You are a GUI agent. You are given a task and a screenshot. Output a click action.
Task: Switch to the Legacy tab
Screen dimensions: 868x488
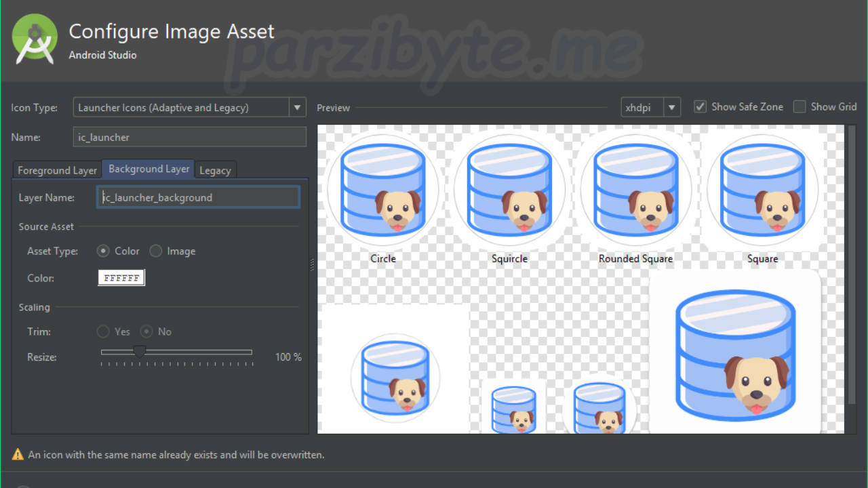pyautogui.click(x=215, y=170)
